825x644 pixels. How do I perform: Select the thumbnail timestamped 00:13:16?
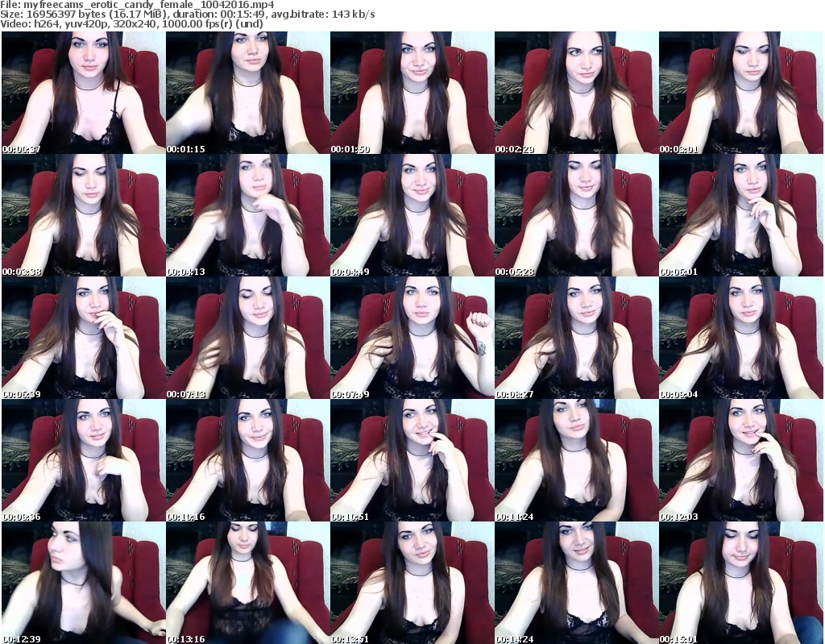248,583
